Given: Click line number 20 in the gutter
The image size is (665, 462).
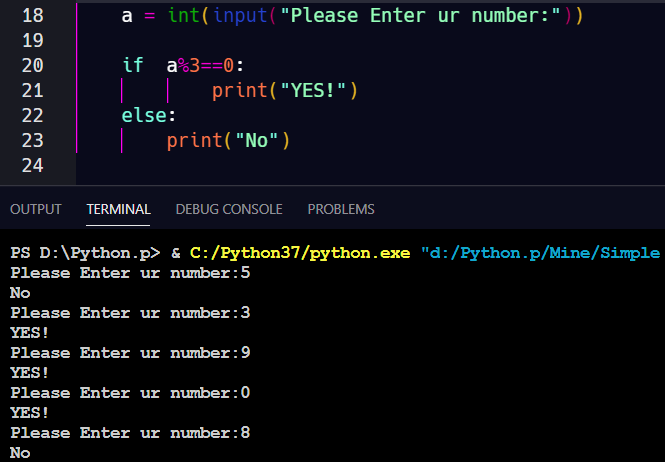Looking at the screenshot, I should [x=32, y=65].
